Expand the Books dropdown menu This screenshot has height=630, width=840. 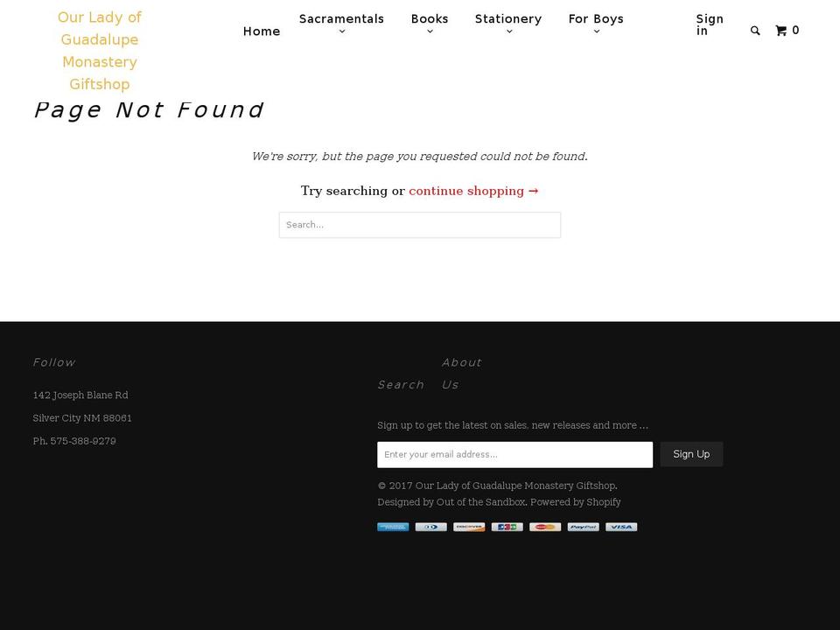pyautogui.click(x=430, y=24)
